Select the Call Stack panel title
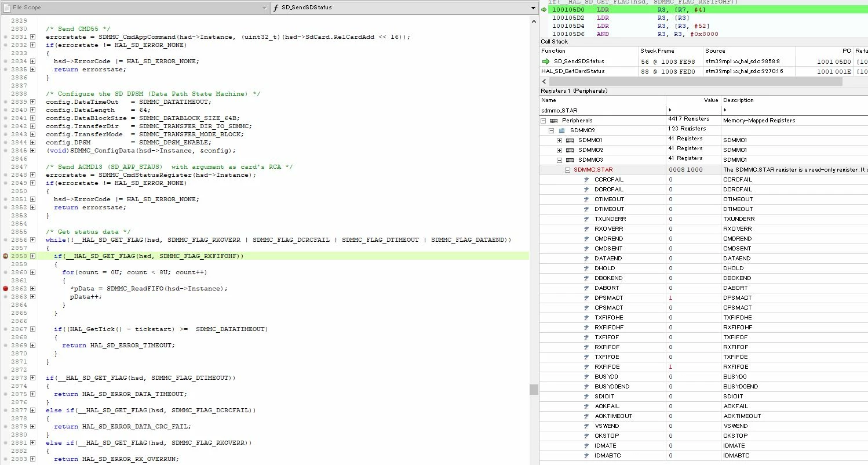 (554, 42)
